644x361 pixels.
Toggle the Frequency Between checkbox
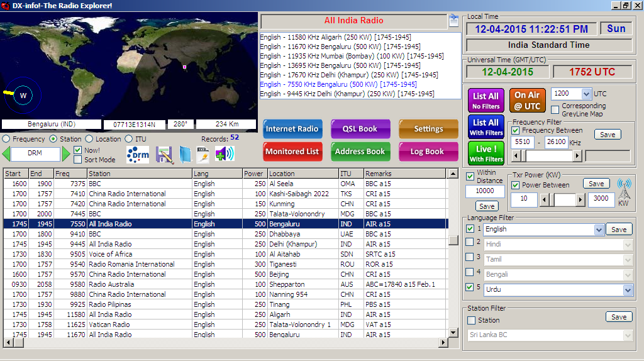[x=516, y=130]
